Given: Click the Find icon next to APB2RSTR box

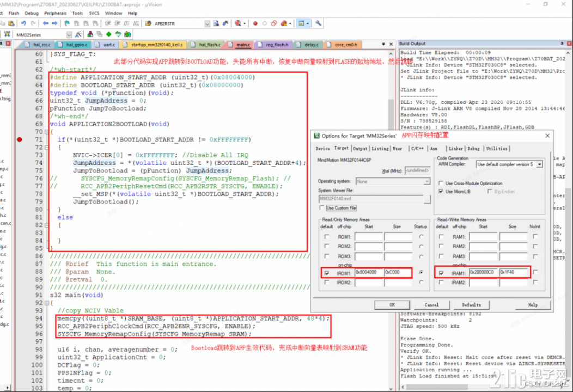Looking at the screenshot, I should [x=216, y=23].
